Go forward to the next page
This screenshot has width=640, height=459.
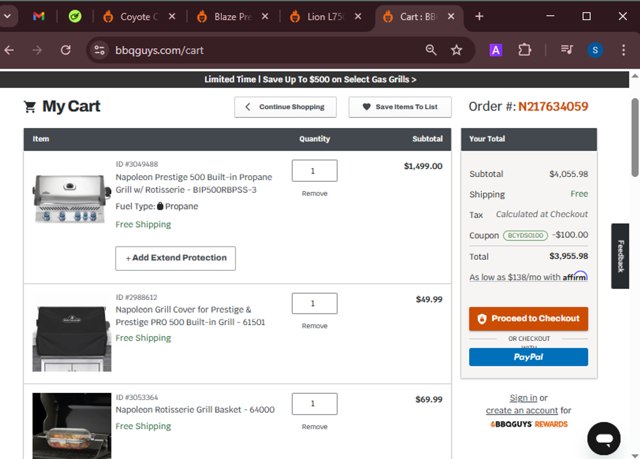tap(37, 50)
